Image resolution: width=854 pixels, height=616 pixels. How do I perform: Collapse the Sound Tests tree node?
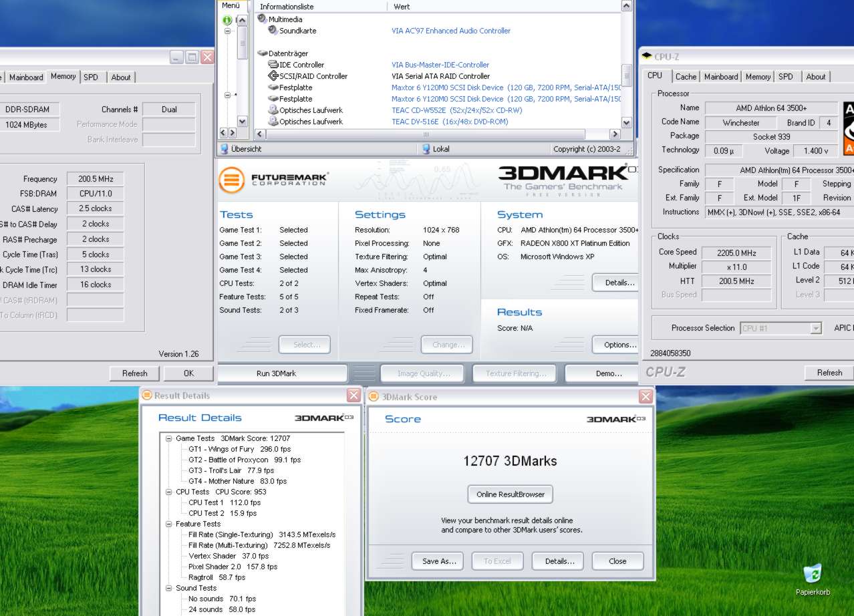[x=168, y=588]
